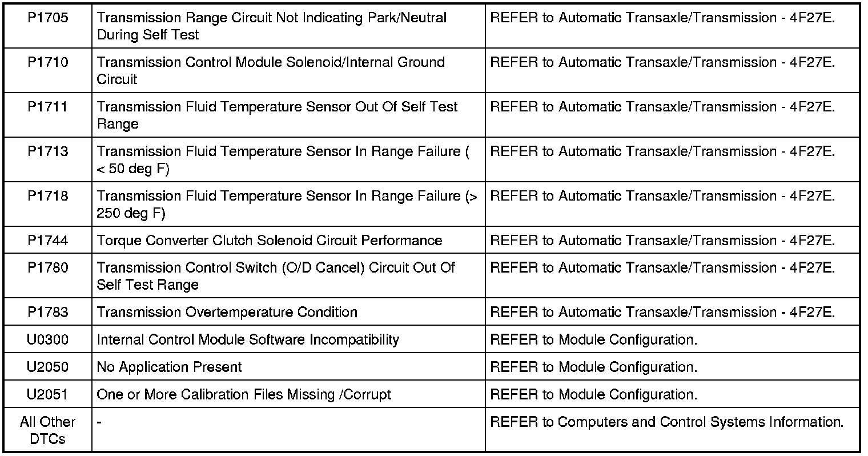Viewport: 868px width, 456px height.
Task: Click Transmission Overtemperature Condition description
Action: [227, 313]
